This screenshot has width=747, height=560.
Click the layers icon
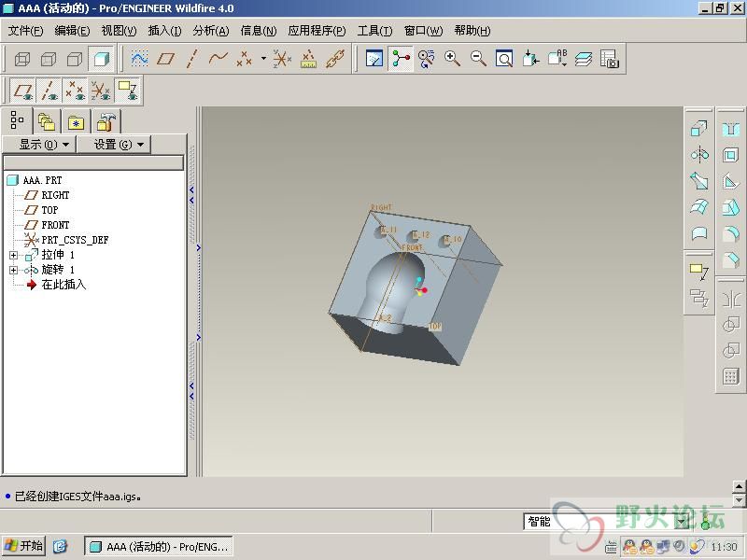point(583,59)
